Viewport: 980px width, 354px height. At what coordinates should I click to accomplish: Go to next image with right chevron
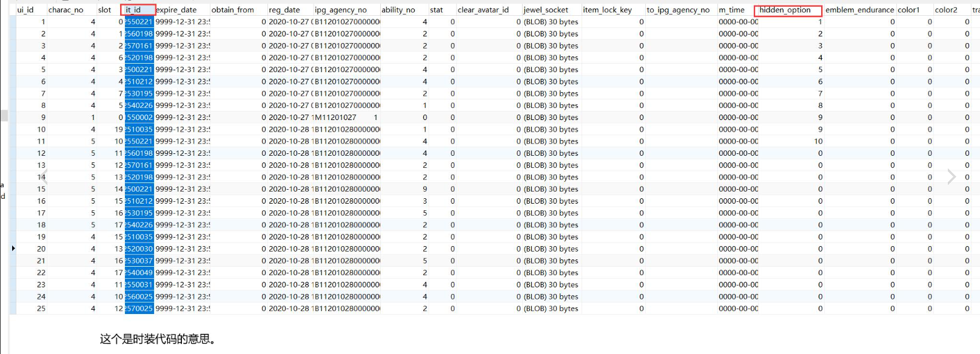click(951, 177)
